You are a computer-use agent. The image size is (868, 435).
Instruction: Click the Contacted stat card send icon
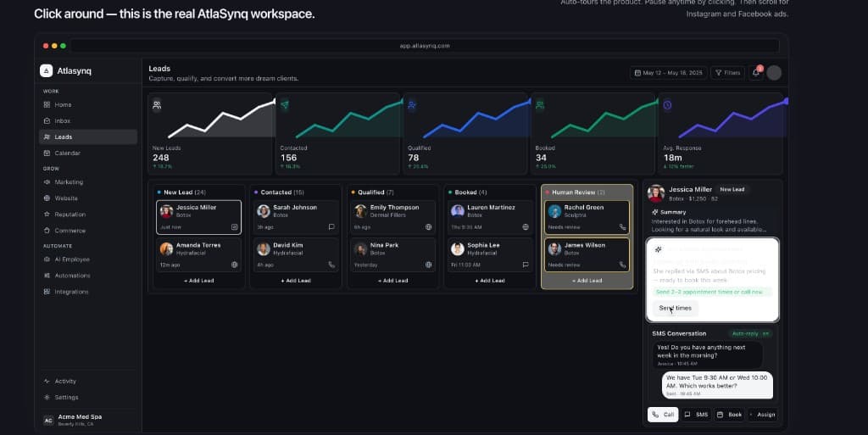[x=285, y=104]
